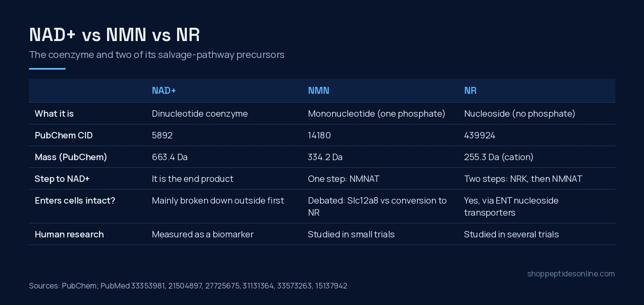The image size is (644, 305).
Task: Select the "Debated: Slc12a8" cell
Action: coord(377,207)
